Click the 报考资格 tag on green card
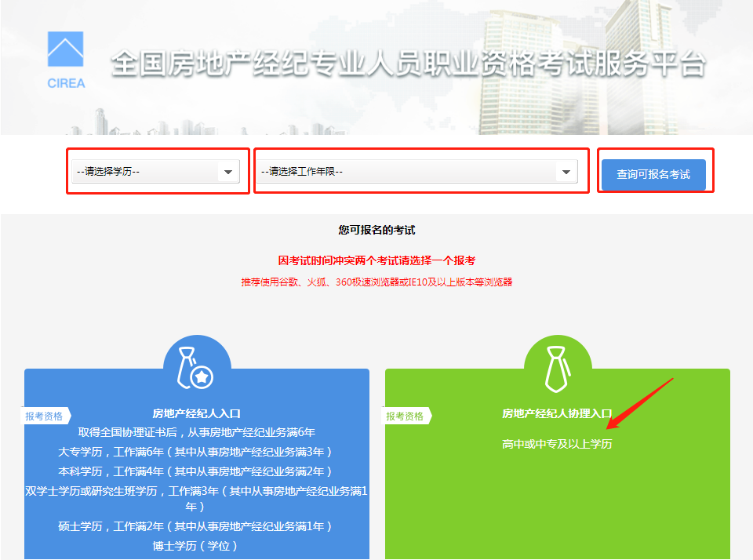 (x=406, y=416)
